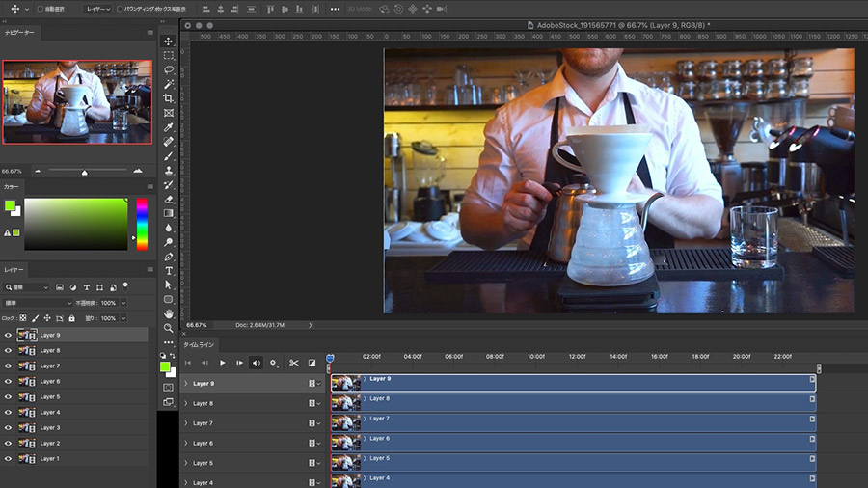
Task: Expand Layer 8 track in timeline
Action: tap(185, 403)
